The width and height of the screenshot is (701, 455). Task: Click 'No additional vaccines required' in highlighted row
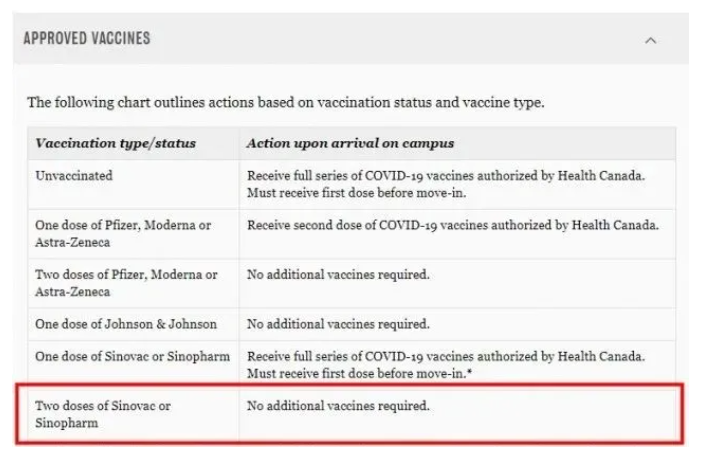tap(338, 406)
